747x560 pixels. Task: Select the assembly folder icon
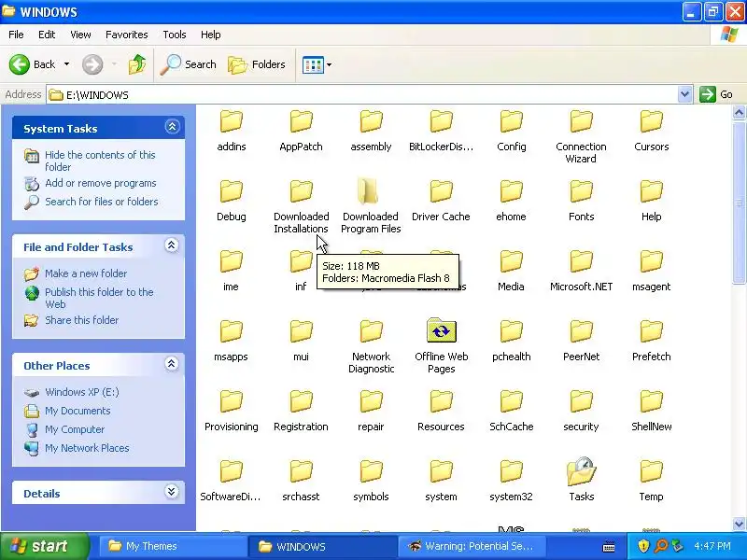371,121
